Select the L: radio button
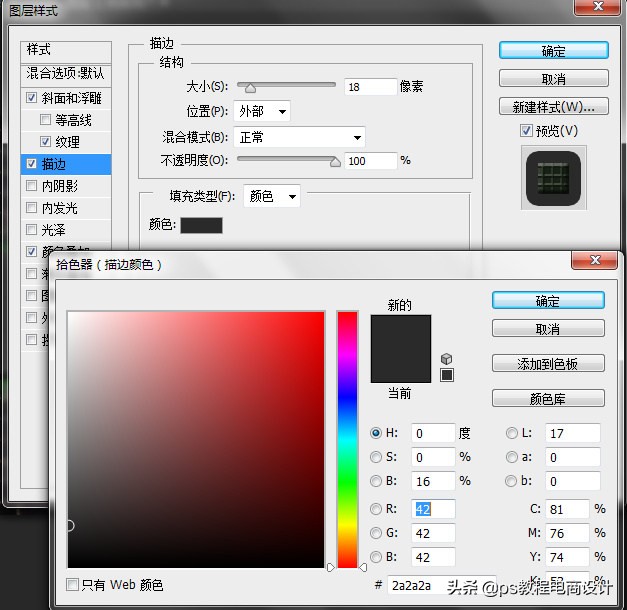 pos(511,433)
